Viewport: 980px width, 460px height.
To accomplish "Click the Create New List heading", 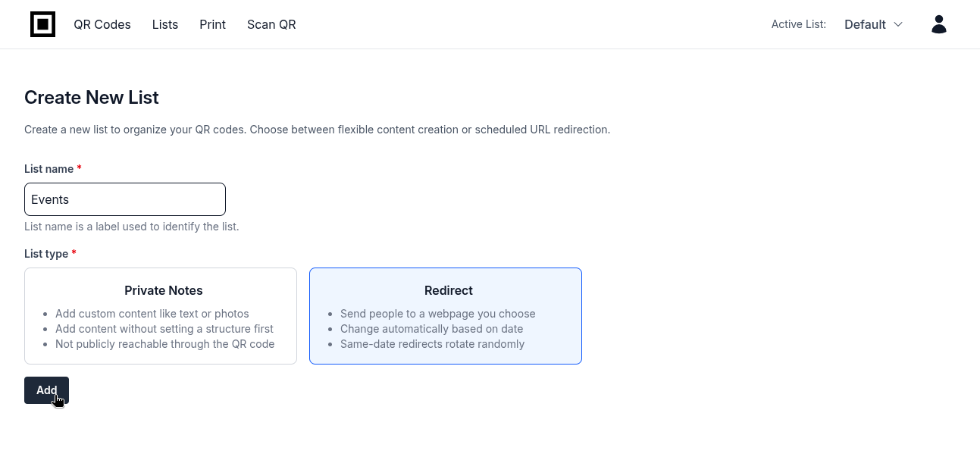I will pos(91,97).
